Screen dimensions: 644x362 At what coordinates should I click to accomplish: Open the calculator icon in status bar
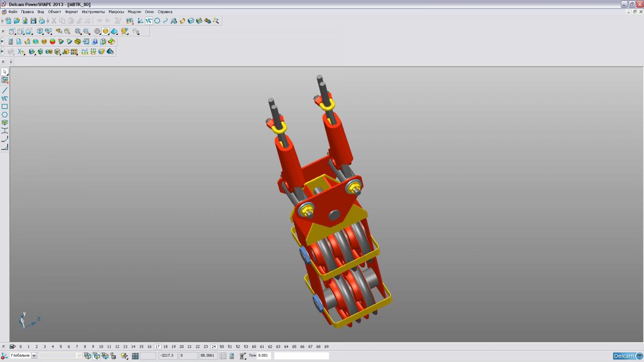point(232,356)
